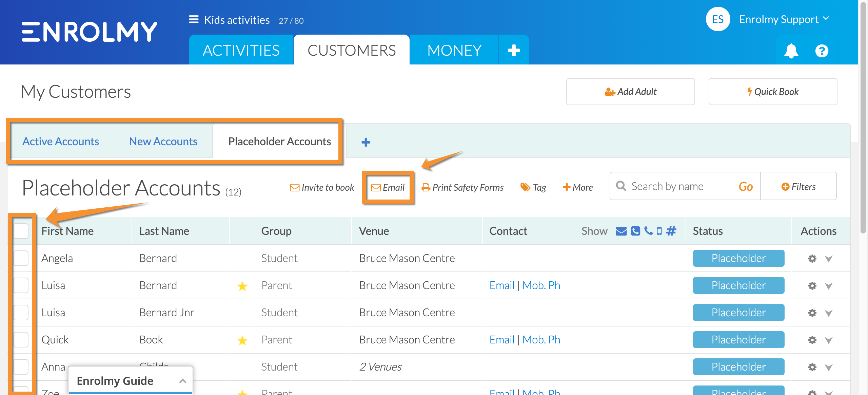Viewport: 868px width, 395px height.
Task: Open settings gear for Luisa Bernard parent row
Action: coord(812,286)
